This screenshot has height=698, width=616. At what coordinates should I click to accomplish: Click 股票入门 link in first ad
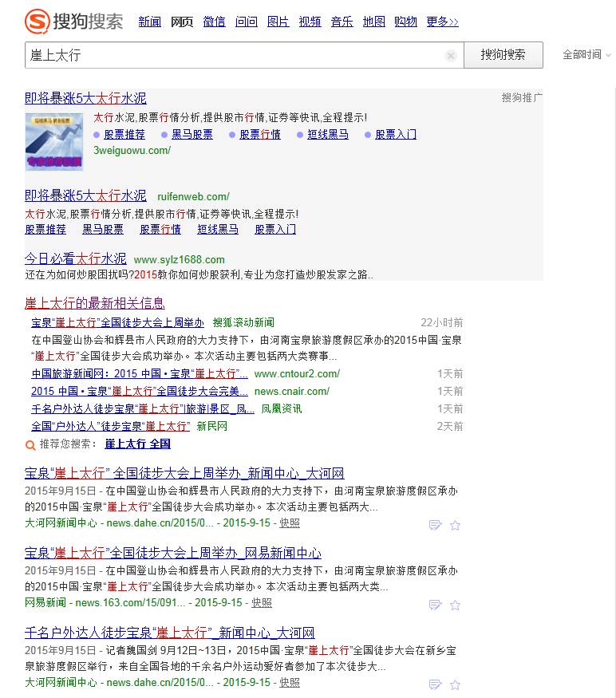pyautogui.click(x=396, y=135)
